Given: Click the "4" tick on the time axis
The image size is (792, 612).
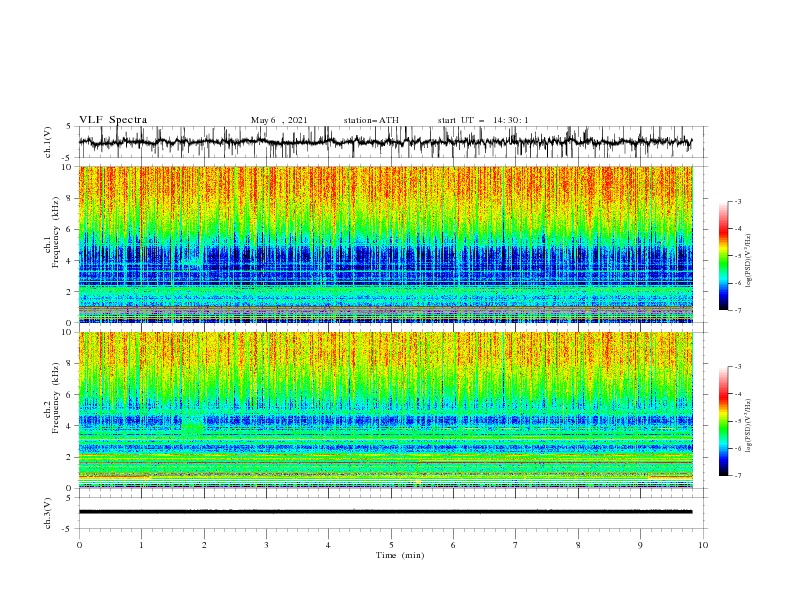Looking at the screenshot, I should pyautogui.click(x=328, y=545).
